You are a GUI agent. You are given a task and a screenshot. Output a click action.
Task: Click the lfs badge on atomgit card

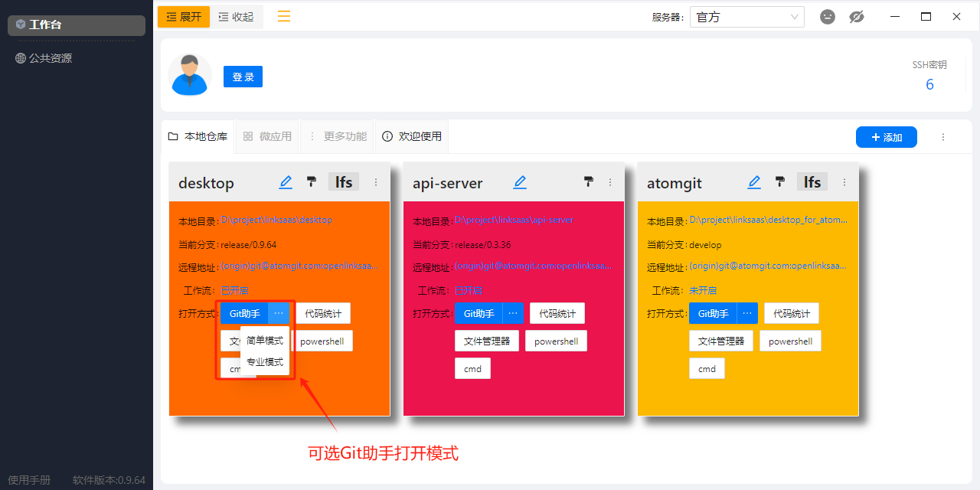point(812,181)
